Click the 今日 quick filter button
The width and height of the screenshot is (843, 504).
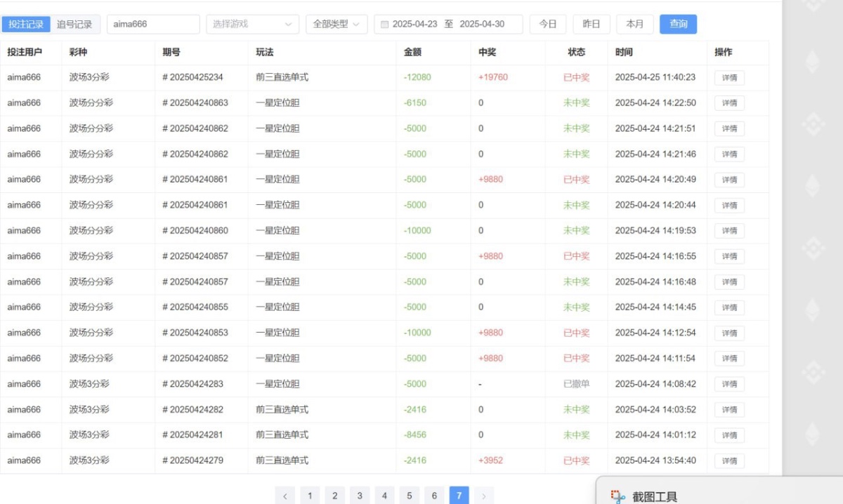pyautogui.click(x=548, y=23)
